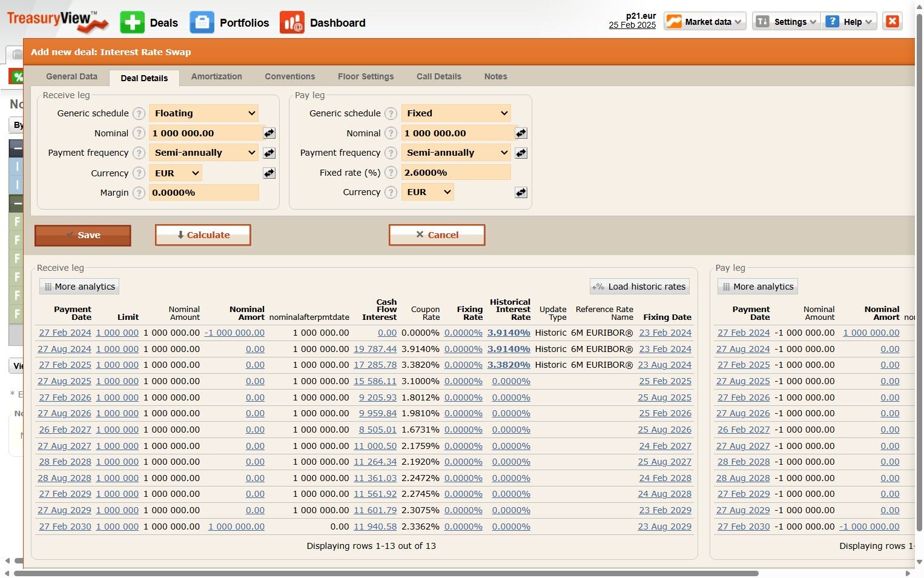
Task: Open Receive leg Generic schedule dropdown
Action: (203, 113)
